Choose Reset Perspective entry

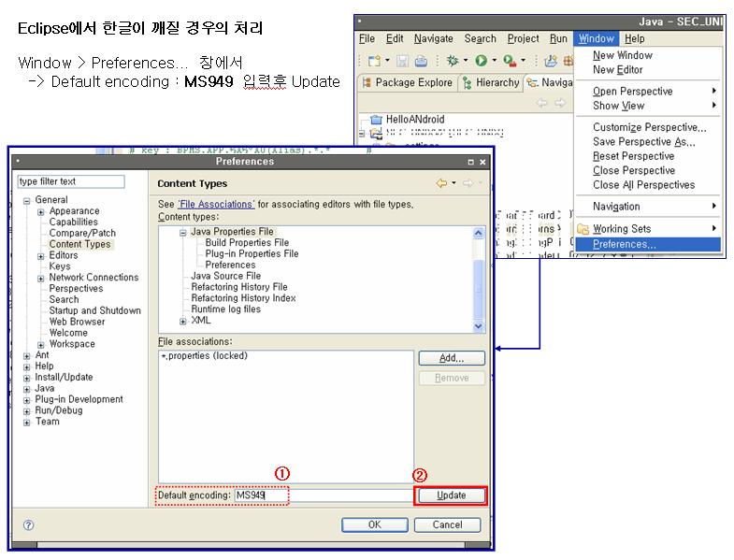[x=633, y=156]
